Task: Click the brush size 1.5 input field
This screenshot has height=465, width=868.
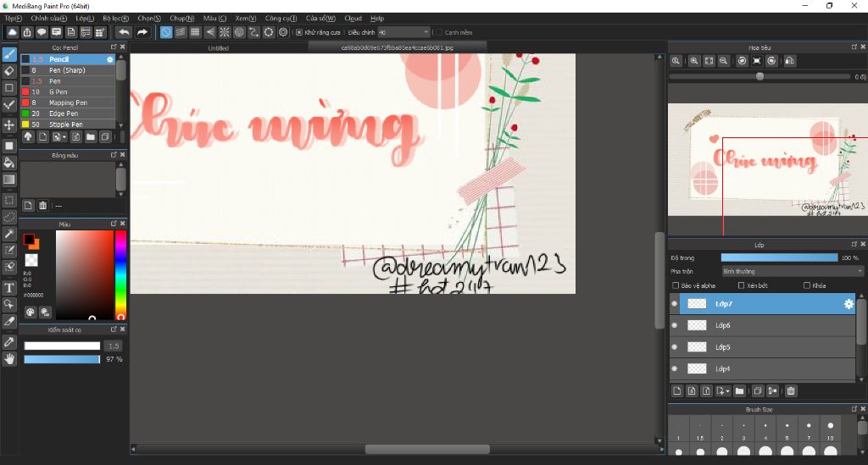Action: point(114,346)
